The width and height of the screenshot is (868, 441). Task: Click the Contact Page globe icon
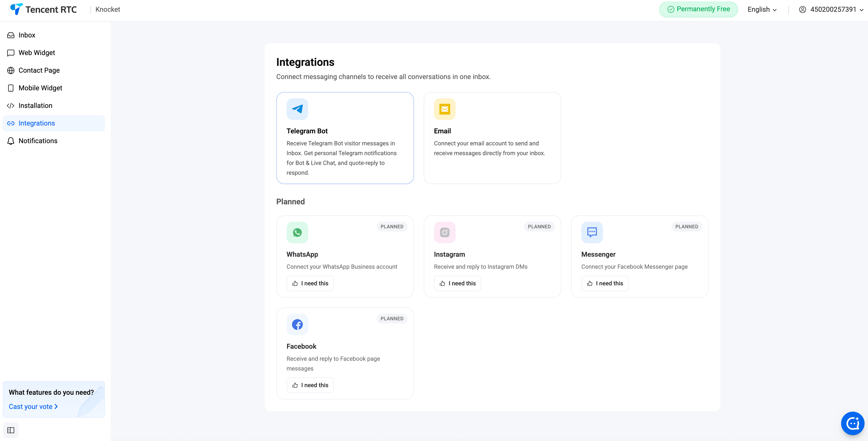11,70
